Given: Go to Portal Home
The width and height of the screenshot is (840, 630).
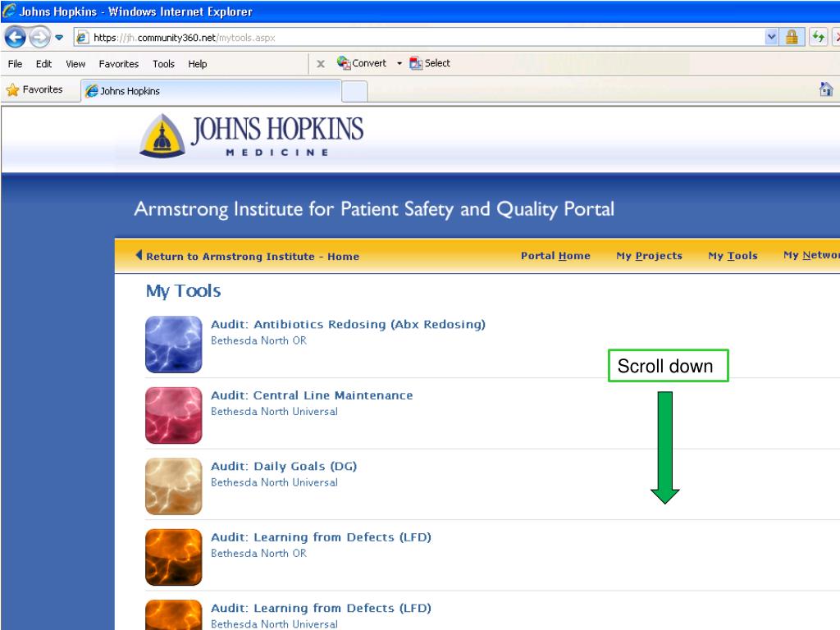Looking at the screenshot, I should click(555, 256).
